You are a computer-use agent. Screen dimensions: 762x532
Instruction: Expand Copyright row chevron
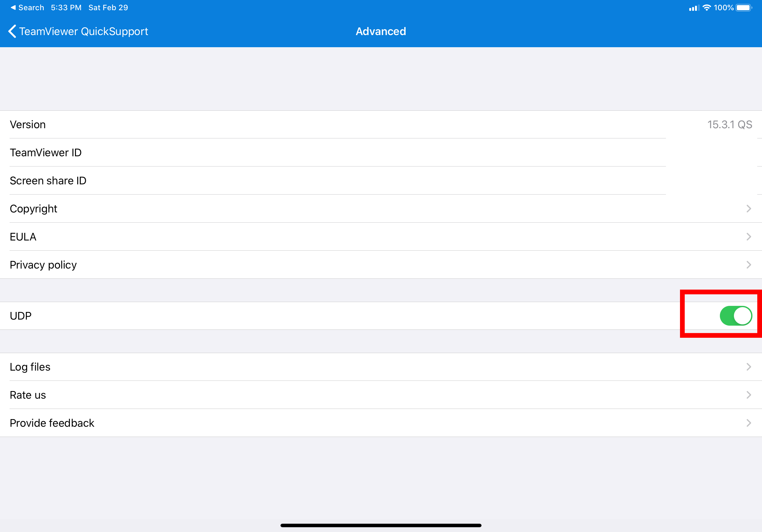(x=748, y=209)
